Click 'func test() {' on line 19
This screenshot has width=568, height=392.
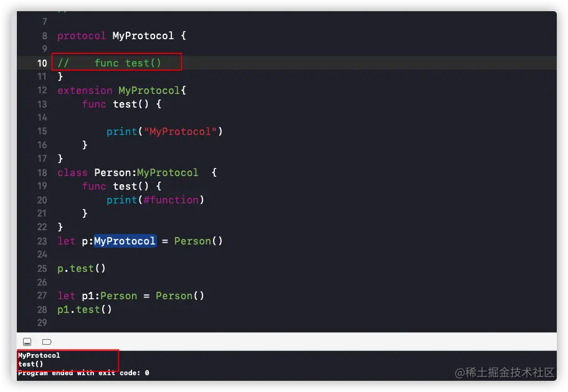click(x=121, y=186)
